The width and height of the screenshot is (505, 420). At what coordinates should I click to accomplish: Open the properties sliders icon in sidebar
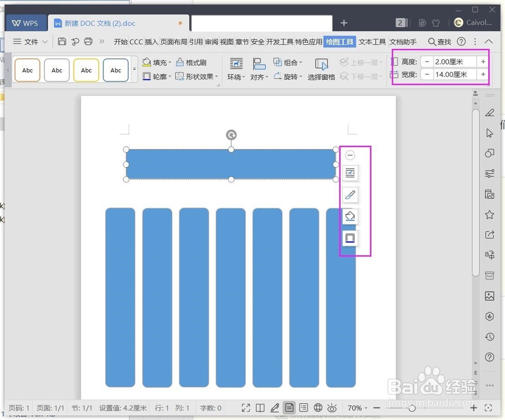(x=489, y=174)
